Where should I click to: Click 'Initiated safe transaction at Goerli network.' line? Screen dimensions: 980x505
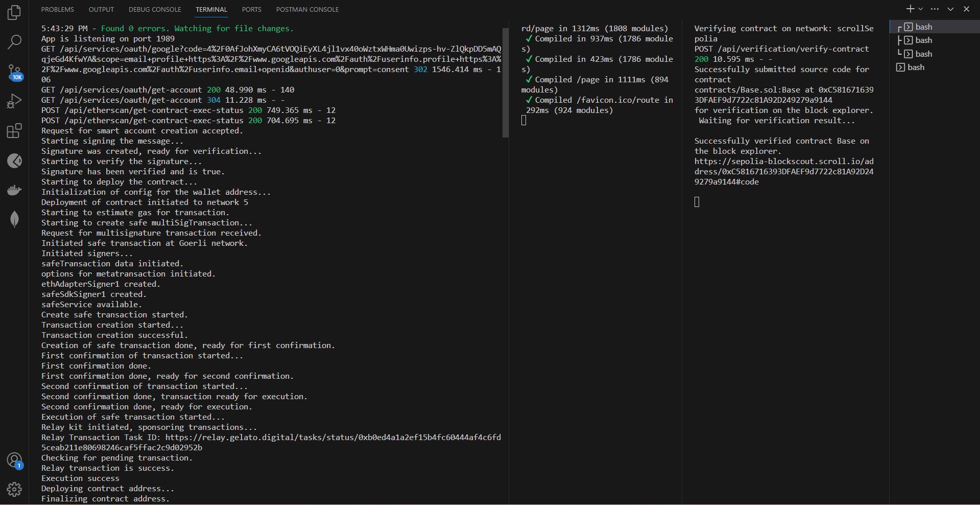coord(145,243)
